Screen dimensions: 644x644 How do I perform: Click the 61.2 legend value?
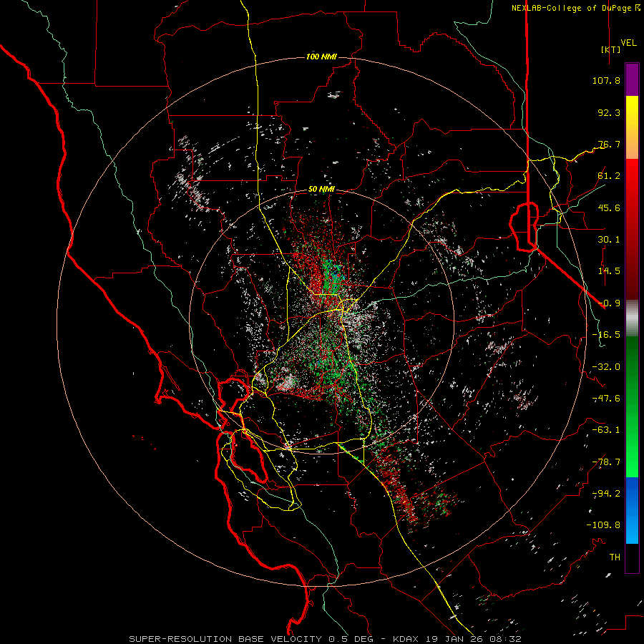pyautogui.click(x=609, y=176)
